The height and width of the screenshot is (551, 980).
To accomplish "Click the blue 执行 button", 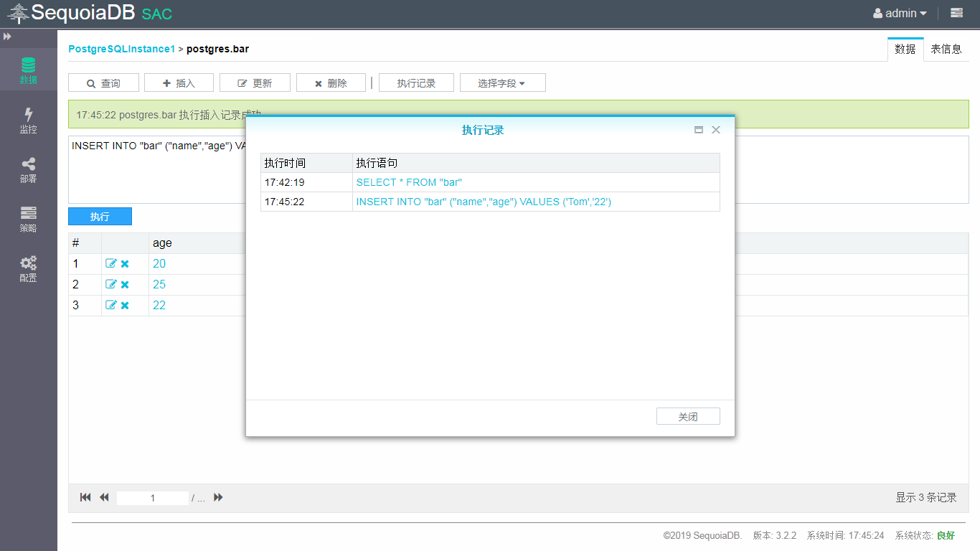I will (x=100, y=216).
